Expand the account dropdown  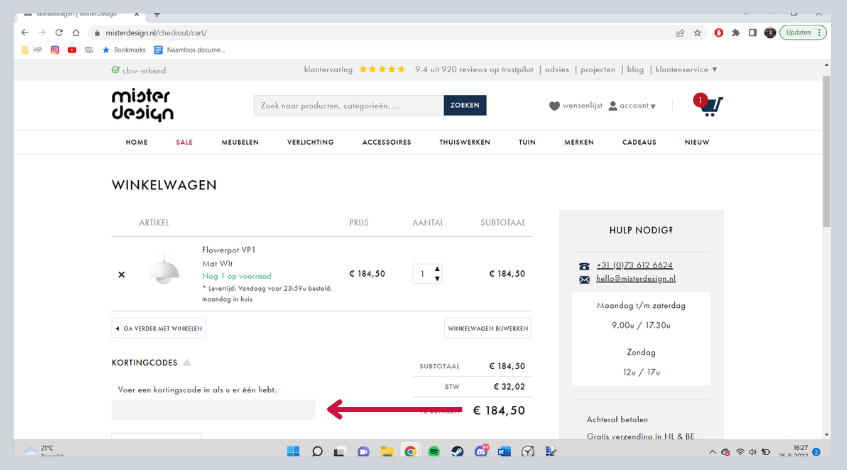coord(632,106)
